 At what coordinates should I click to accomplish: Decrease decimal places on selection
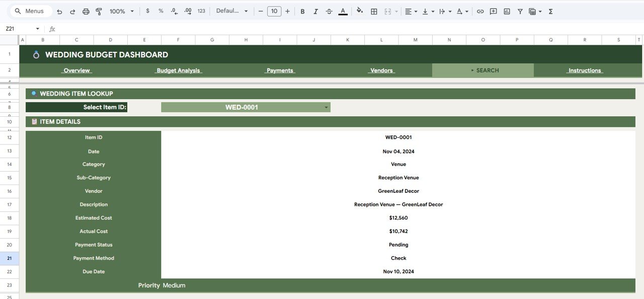point(175,11)
